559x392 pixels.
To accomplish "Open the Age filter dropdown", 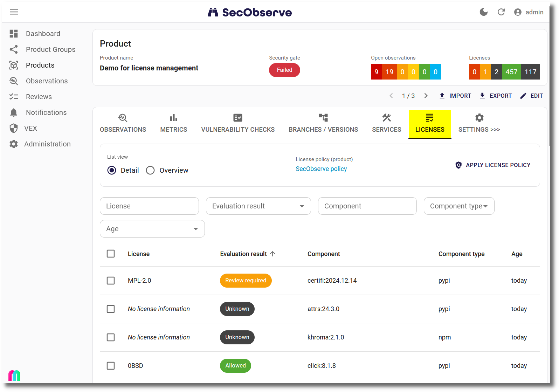I will [152, 229].
